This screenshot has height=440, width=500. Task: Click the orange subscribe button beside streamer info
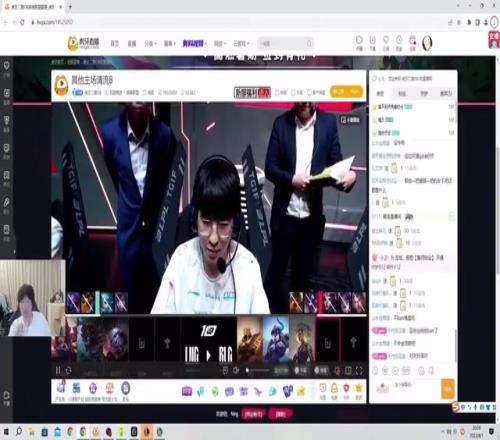(x=346, y=92)
